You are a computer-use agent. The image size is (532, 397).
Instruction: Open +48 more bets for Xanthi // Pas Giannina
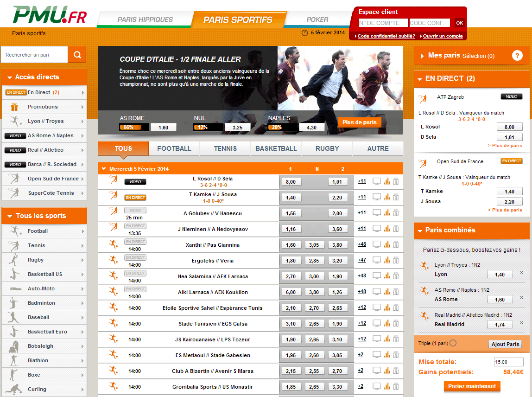(x=361, y=244)
